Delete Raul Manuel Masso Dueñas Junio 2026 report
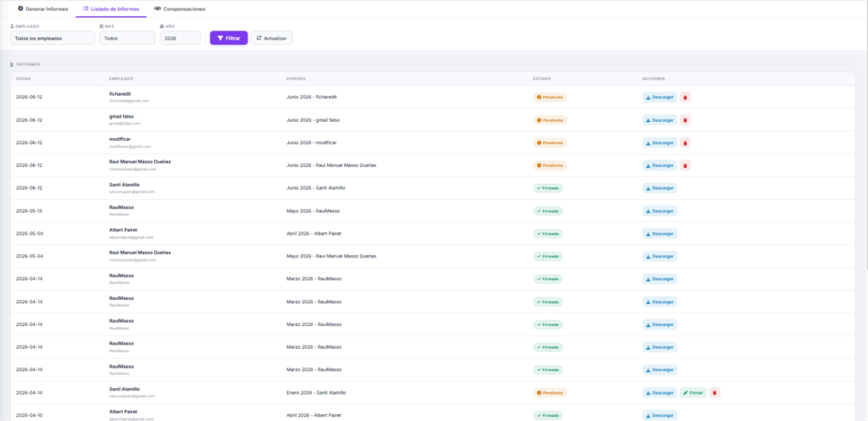 [685, 165]
